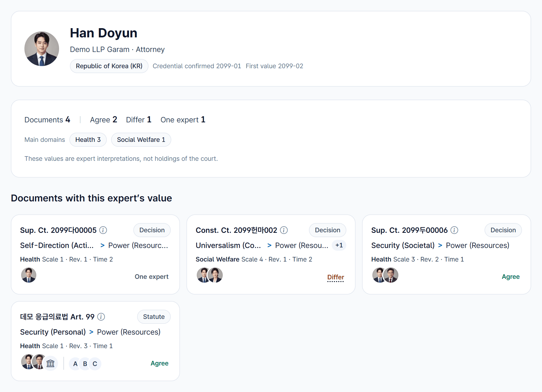Open document title Sup. Ct. 2099다00005
This screenshot has width=542, height=392.
pyautogui.click(x=58, y=230)
